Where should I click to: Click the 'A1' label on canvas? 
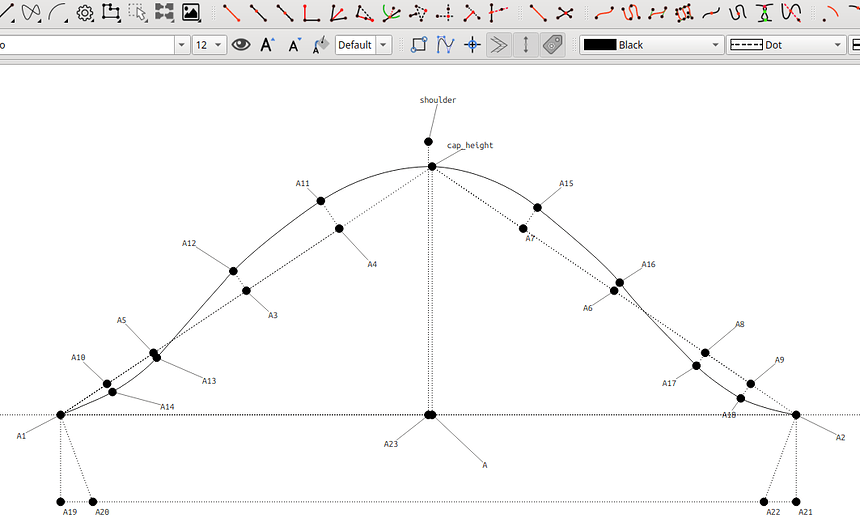[21, 436]
